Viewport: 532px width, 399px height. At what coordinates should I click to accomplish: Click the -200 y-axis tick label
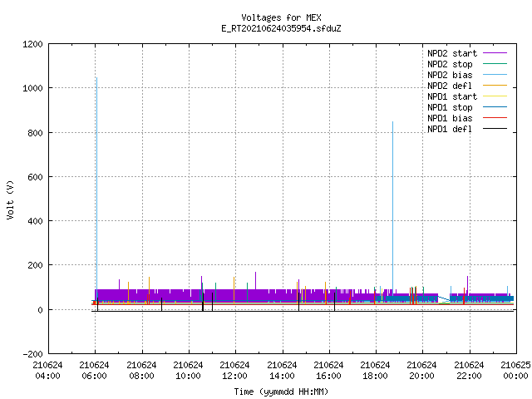coord(32,354)
